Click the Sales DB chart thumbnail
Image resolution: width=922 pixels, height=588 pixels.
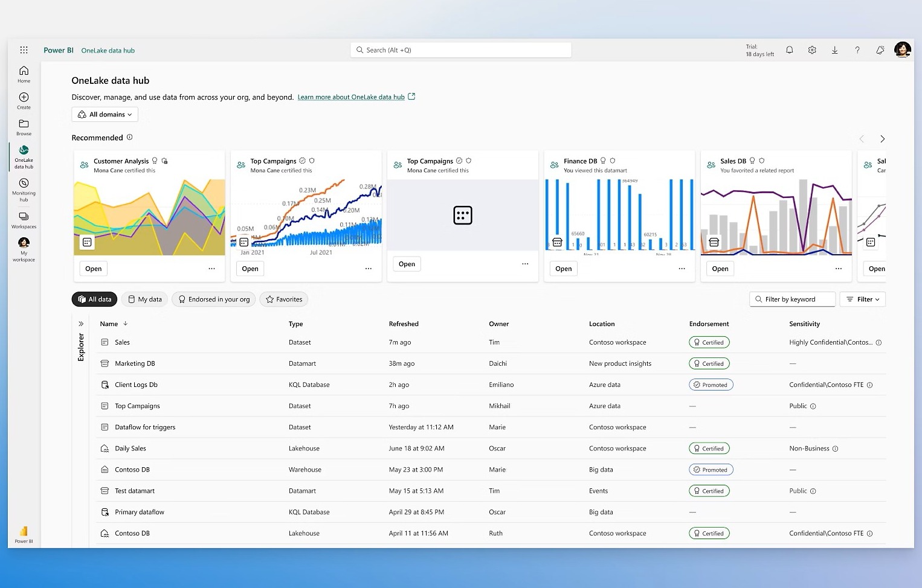(776, 217)
